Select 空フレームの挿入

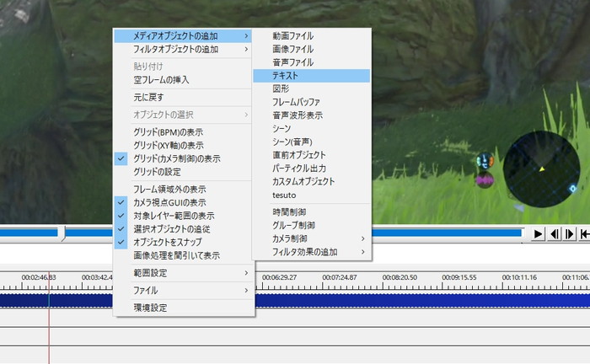point(183,80)
